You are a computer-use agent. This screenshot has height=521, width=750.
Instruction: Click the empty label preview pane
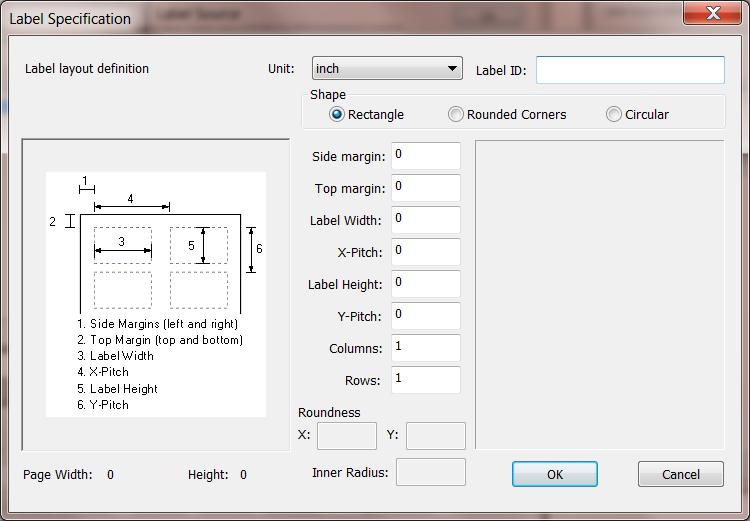(x=600, y=295)
